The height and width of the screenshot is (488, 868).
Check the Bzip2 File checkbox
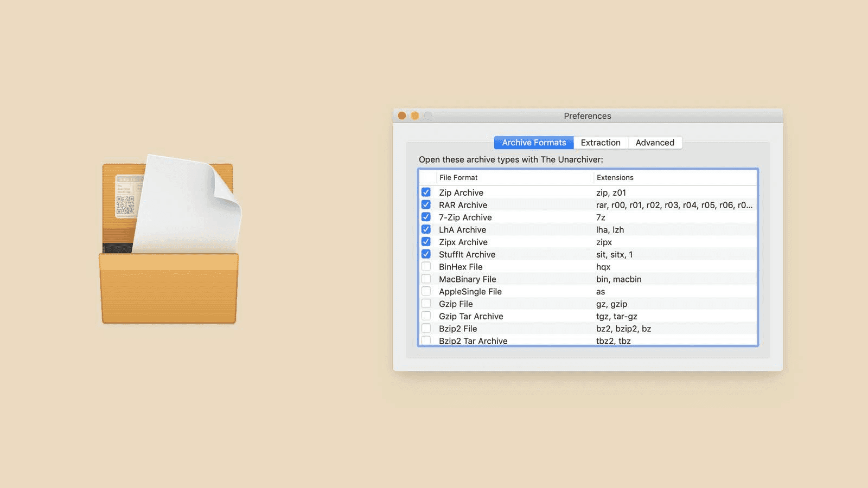coord(426,329)
